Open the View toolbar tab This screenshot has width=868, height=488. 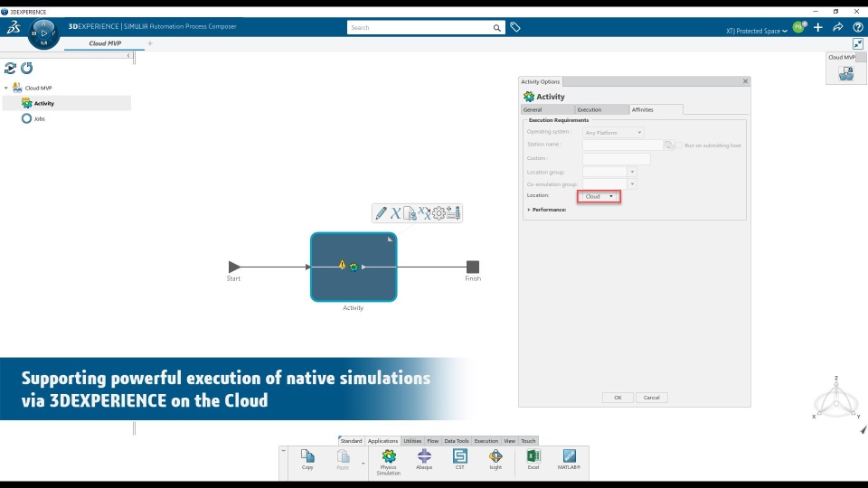coord(509,441)
